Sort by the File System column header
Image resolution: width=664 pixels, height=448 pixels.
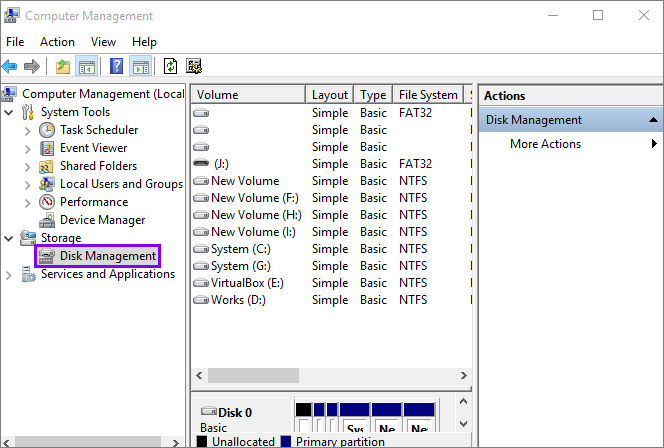[427, 95]
